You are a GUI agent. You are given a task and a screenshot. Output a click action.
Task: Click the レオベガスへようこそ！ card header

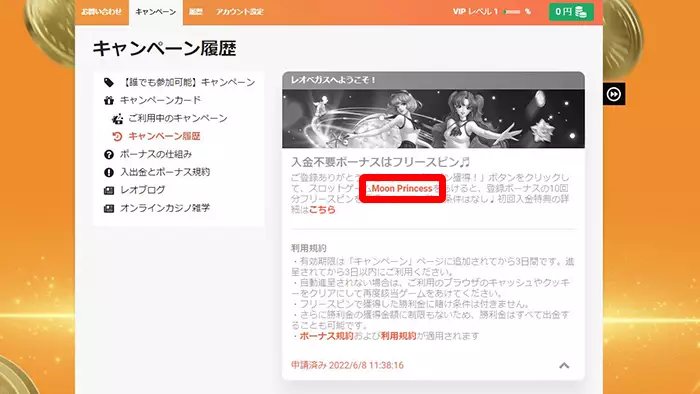pos(433,80)
